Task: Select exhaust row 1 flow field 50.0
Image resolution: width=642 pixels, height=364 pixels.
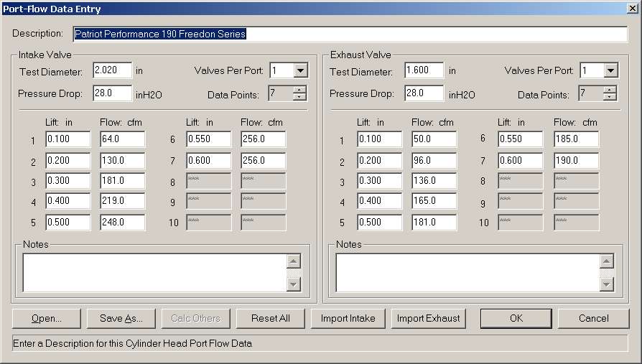Action: (x=434, y=139)
